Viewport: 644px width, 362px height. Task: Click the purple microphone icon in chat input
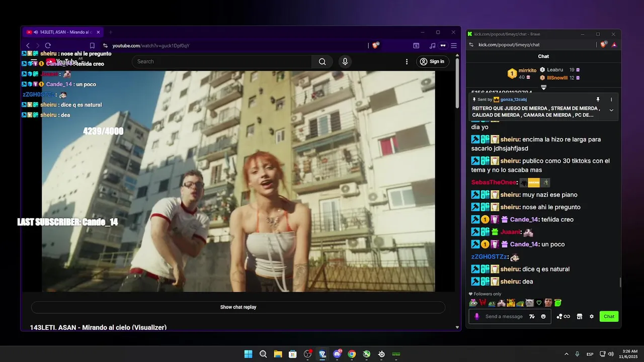476,316
